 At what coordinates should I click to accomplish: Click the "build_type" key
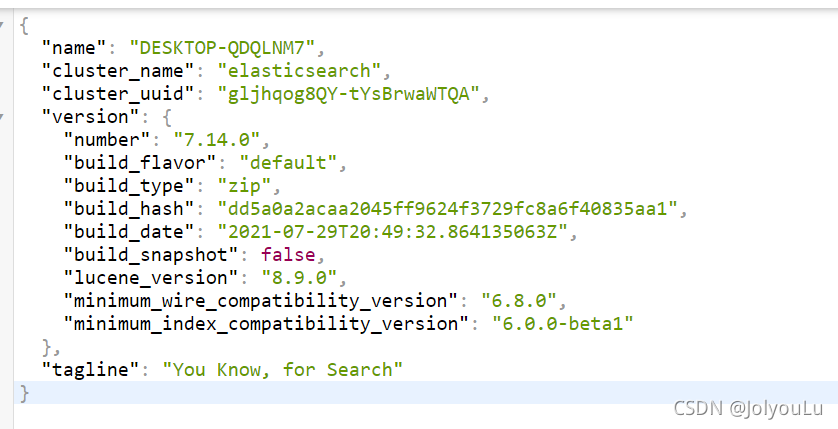130,186
